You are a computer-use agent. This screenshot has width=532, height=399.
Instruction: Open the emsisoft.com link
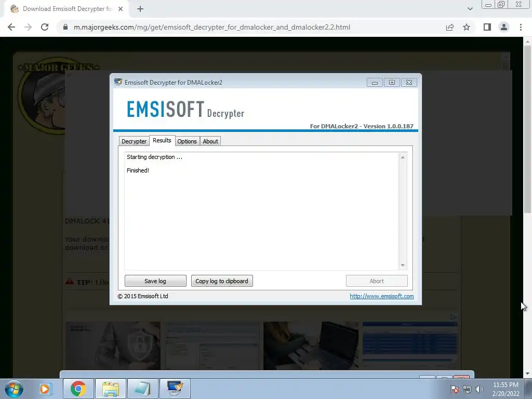(x=382, y=296)
